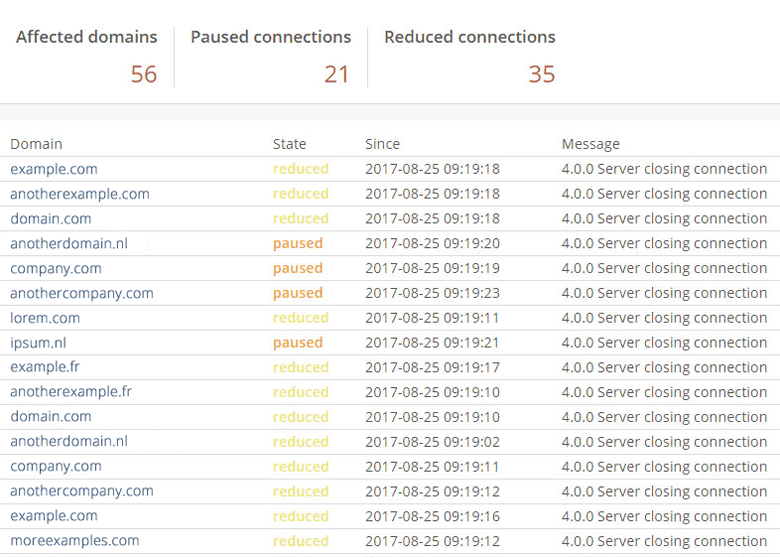This screenshot has height=558, width=780.
Task: Open the anotherexample.com domain link
Action: (80, 194)
